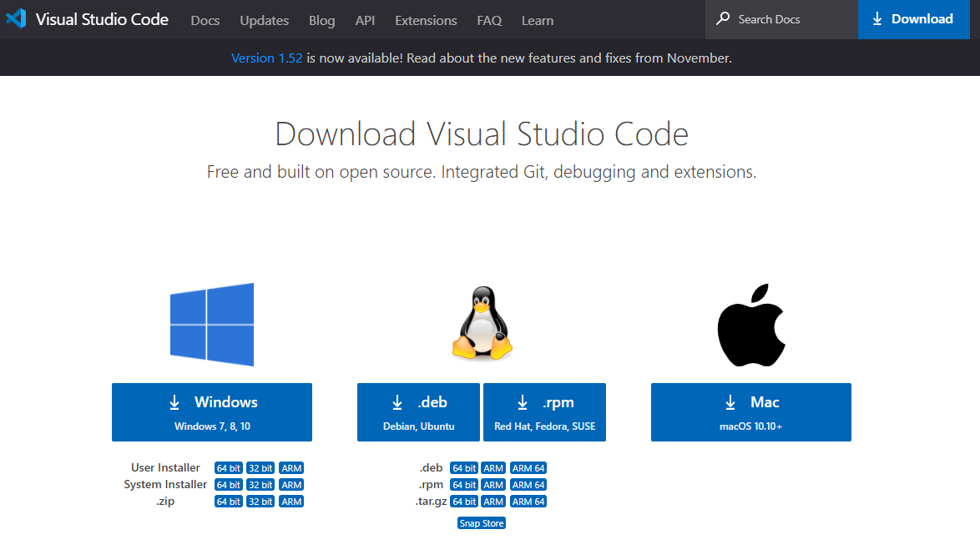Click the System Installer label
The width and height of the screenshot is (980, 560).
point(165,485)
